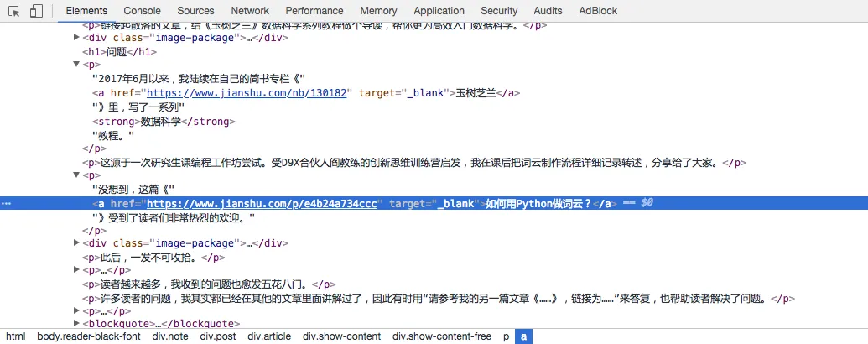Click the three-dots gutter on selected row
Viewport: 868px width, 344px height.
[6, 203]
